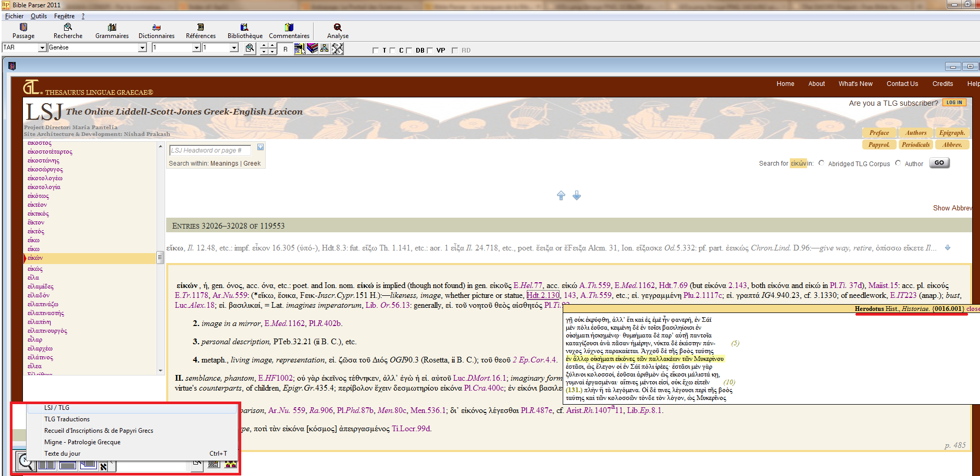The width and height of the screenshot is (980, 476).
Task: Choose LSJ / TLG from popup menu
Action: [132, 408]
